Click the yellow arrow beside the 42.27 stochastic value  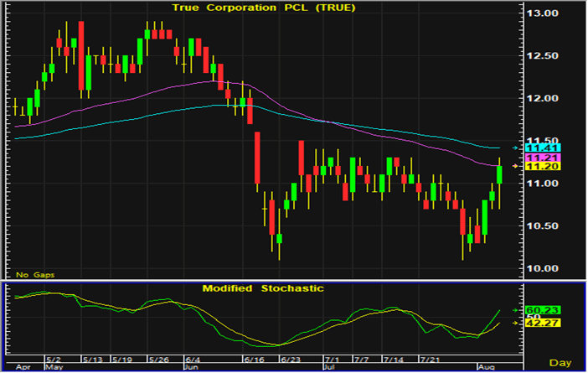tap(516, 322)
